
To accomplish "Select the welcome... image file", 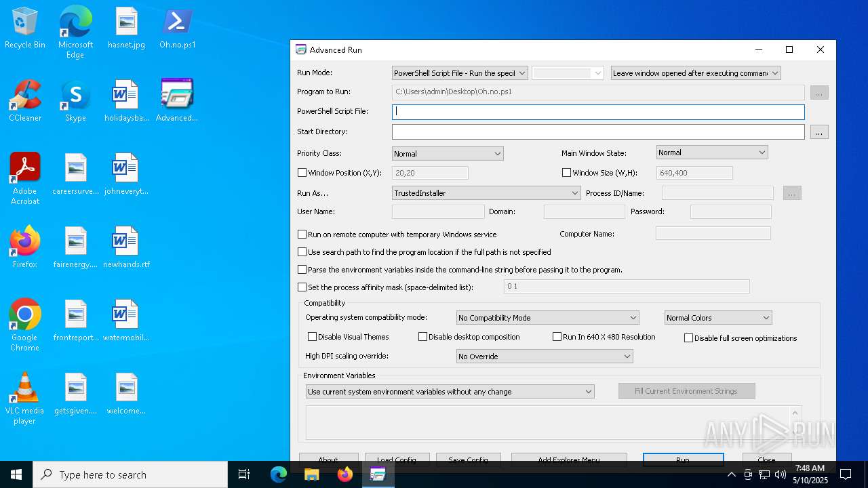I will point(126,394).
